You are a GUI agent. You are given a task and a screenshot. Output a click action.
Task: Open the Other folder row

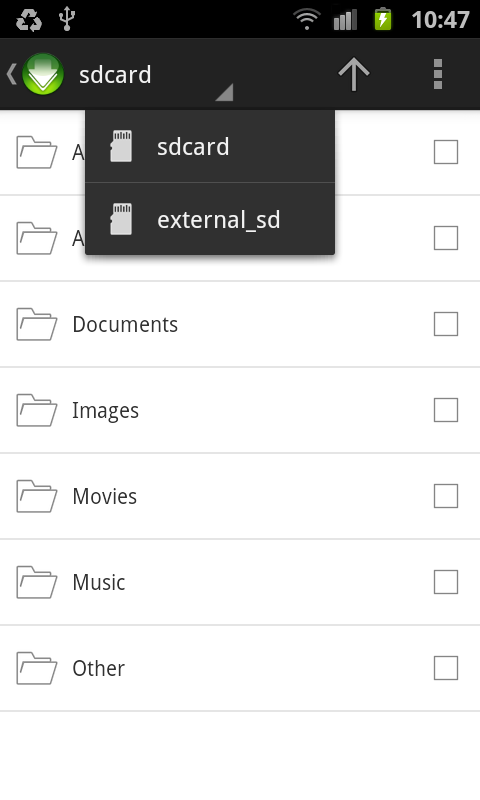point(240,668)
